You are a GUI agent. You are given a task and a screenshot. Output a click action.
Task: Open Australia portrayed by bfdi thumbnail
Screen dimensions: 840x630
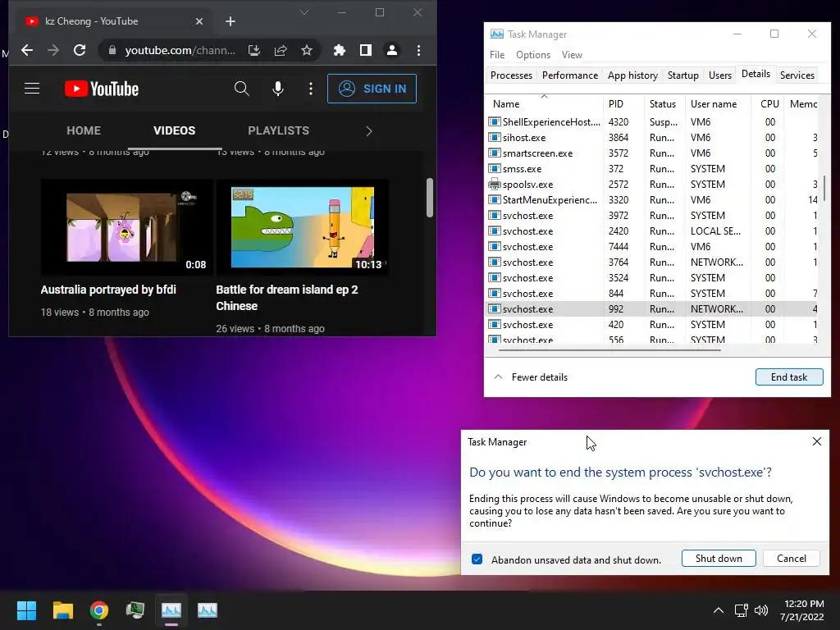[x=126, y=227]
